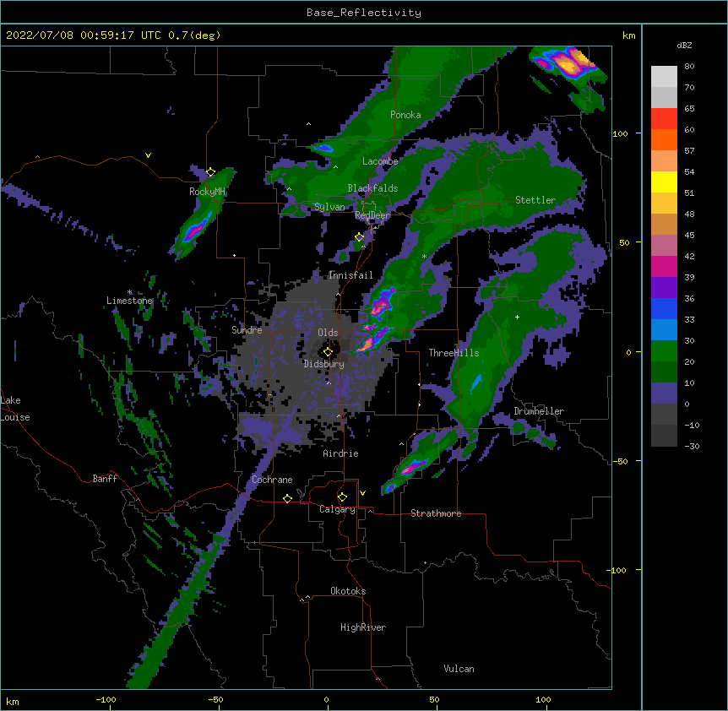Pick the yellow legend swatch below 54 dBZ

coord(664,182)
